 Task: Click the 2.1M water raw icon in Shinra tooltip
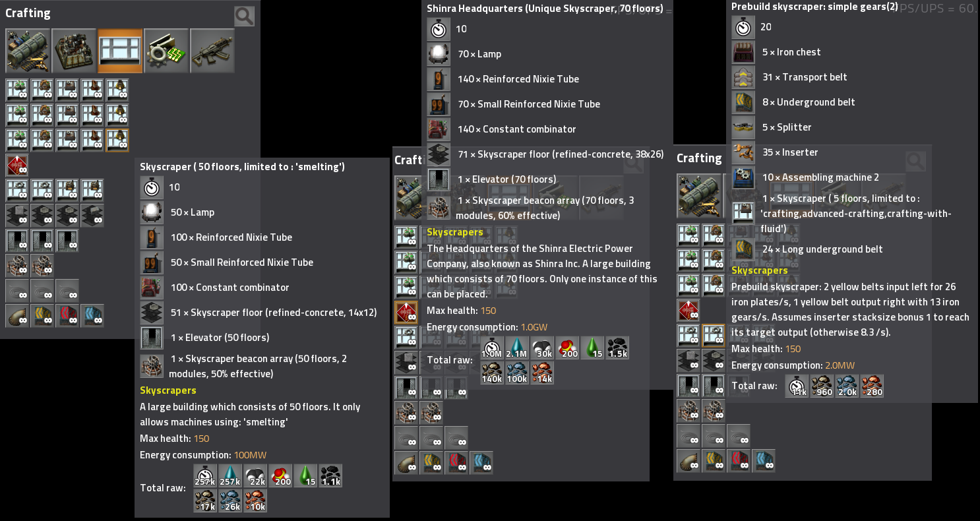517,348
